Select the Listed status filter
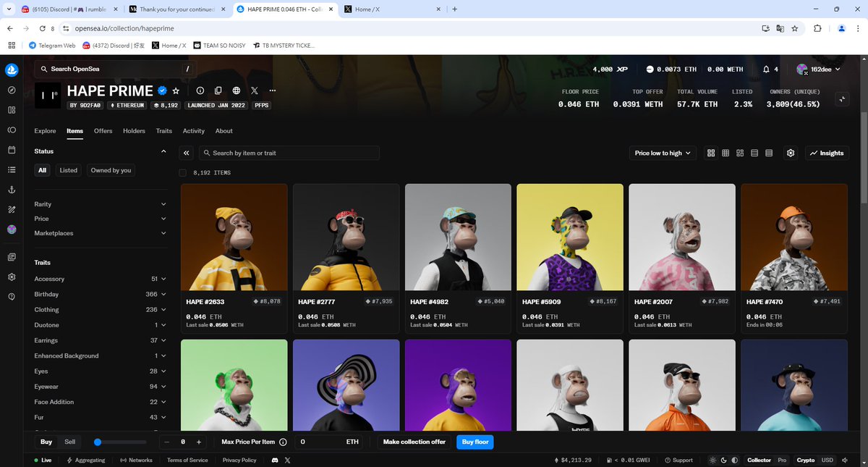Image resolution: width=868 pixels, height=467 pixels. (x=69, y=170)
